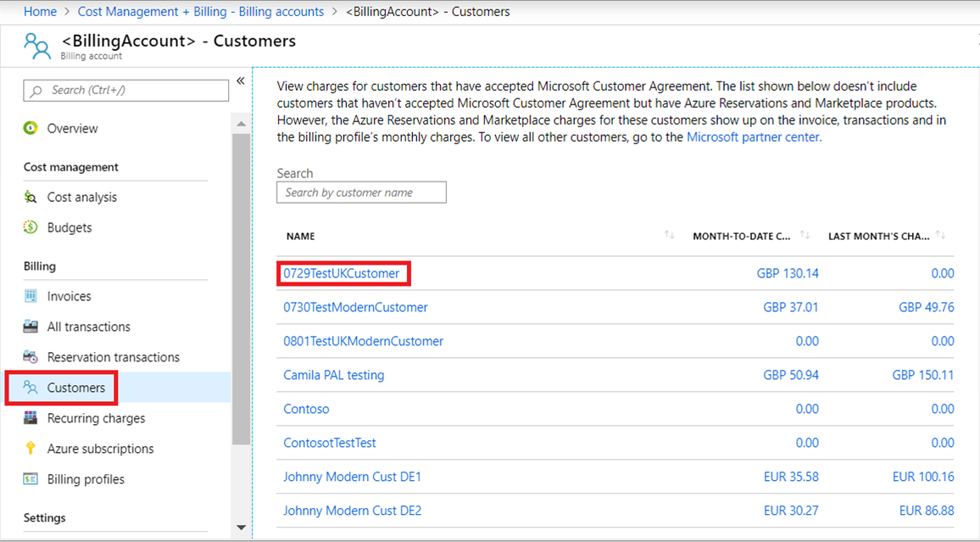980x542 pixels.
Task: Sort by Last month's charges column
Action: click(x=941, y=235)
